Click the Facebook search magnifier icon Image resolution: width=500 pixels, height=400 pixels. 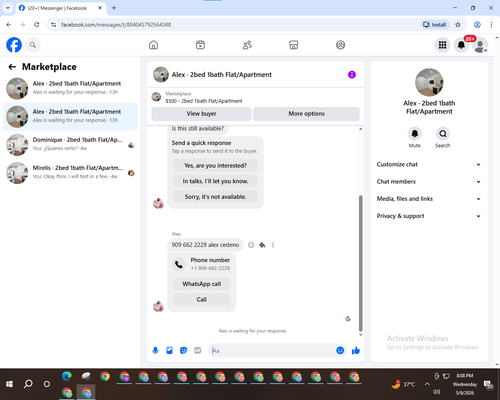[33, 45]
